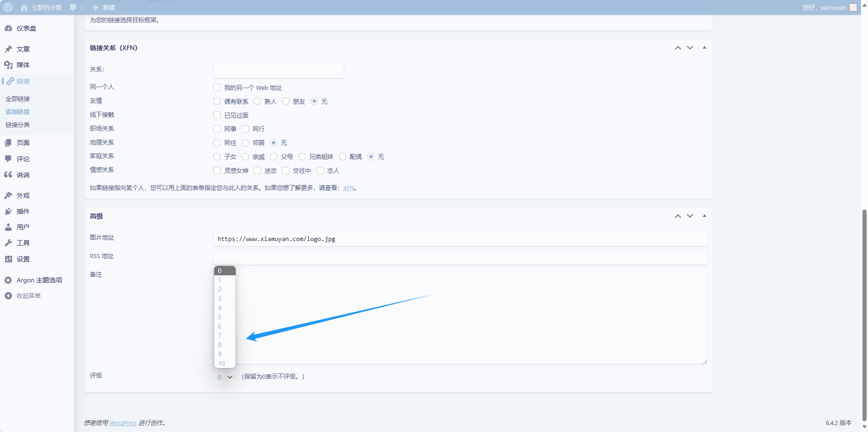Select 邻居 geographic radio button
868x432 pixels.
pos(245,143)
